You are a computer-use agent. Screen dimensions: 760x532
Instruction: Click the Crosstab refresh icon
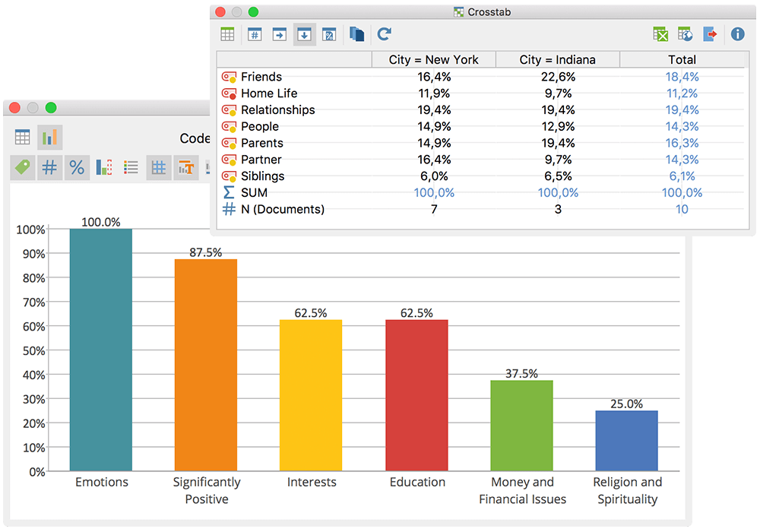[384, 34]
